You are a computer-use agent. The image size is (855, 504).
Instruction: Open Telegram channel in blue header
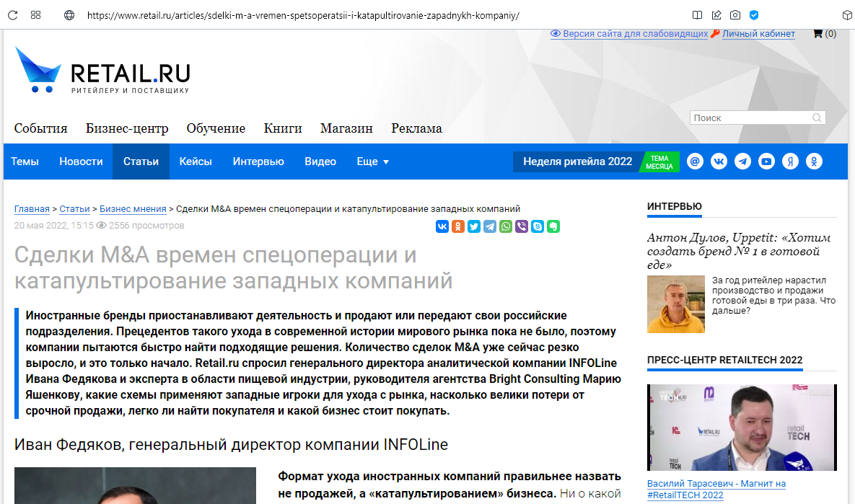pyautogui.click(x=742, y=162)
